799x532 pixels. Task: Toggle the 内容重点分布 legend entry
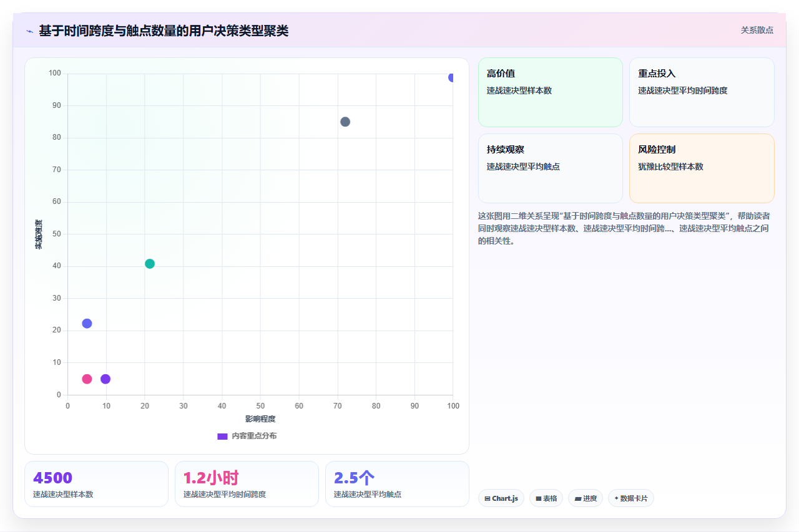pyautogui.click(x=247, y=436)
